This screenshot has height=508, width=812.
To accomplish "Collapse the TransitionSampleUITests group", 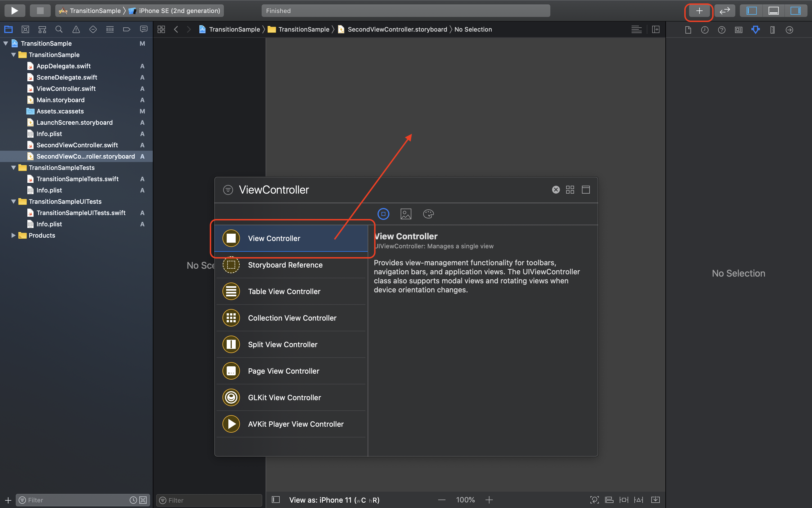I will click(x=14, y=202).
